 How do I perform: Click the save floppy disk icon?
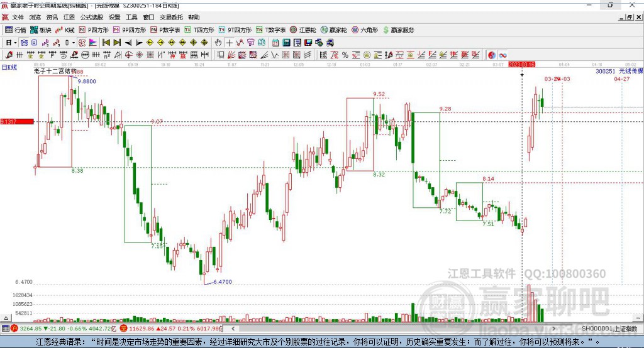tap(308, 43)
